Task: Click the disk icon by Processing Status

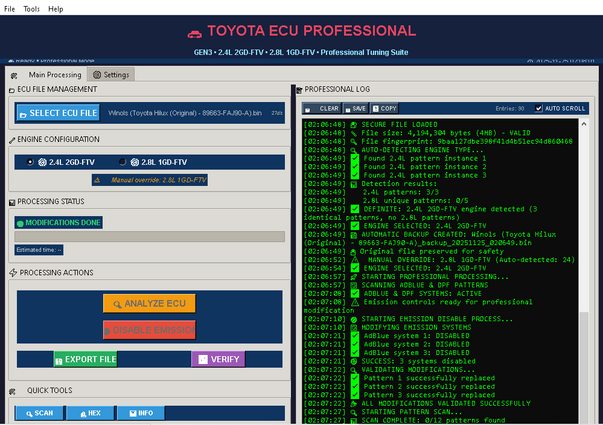Action: coord(12,202)
